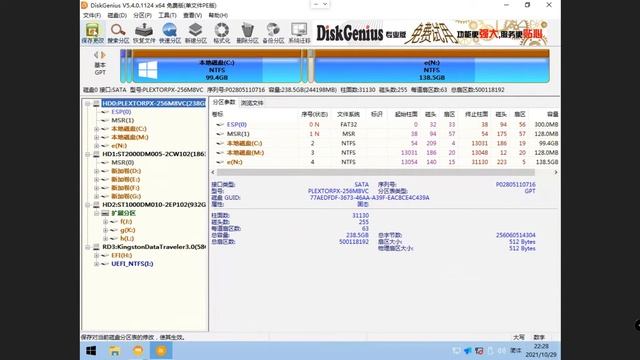Collapse the HD2:ST1000DM010 tree node
This screenshot has height=360, width=640.
[x=87, y=204]
